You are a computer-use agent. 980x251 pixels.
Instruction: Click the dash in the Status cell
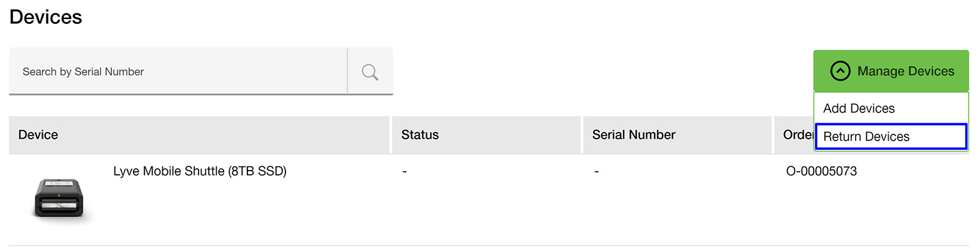point(404,172)
